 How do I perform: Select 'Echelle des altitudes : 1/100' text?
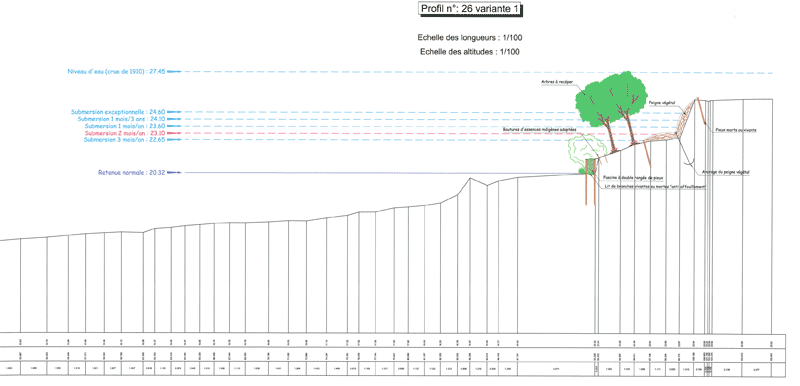click(470, 52)
